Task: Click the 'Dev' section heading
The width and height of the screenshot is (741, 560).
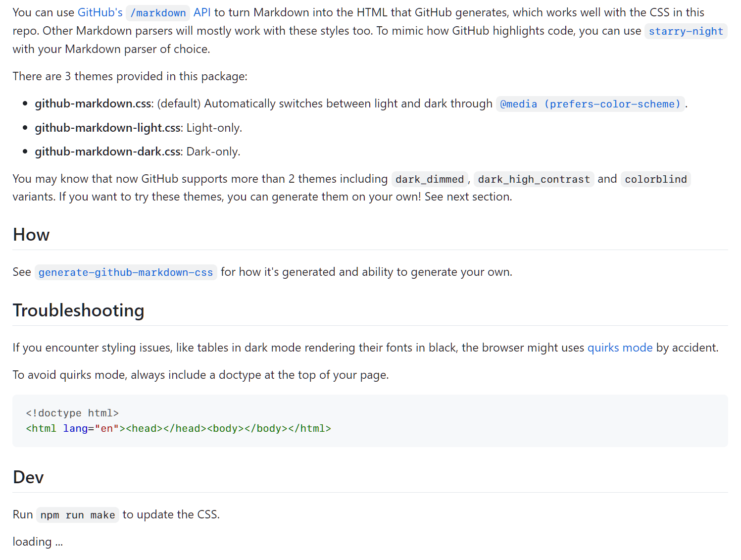Action: [x=28, y=477]
